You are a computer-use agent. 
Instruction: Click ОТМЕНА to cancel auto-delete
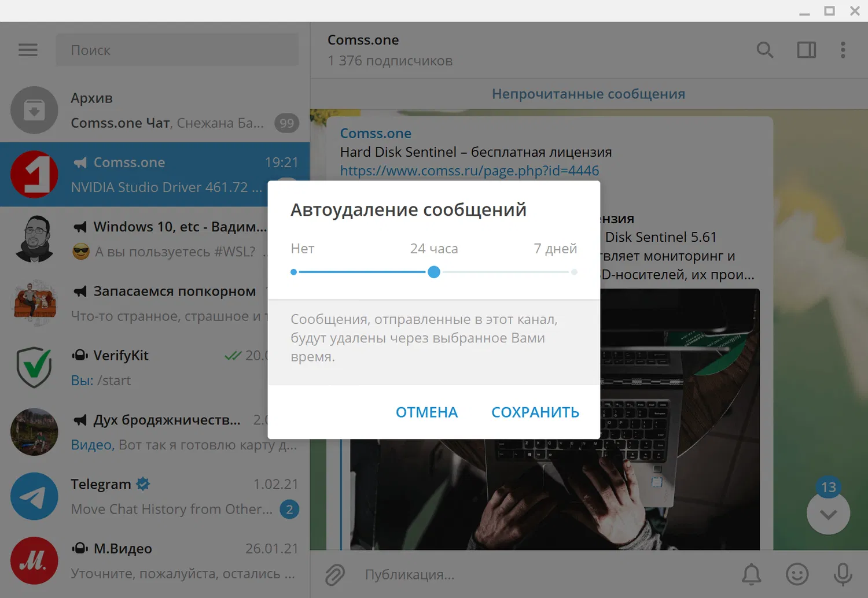(x=426, y=412)
